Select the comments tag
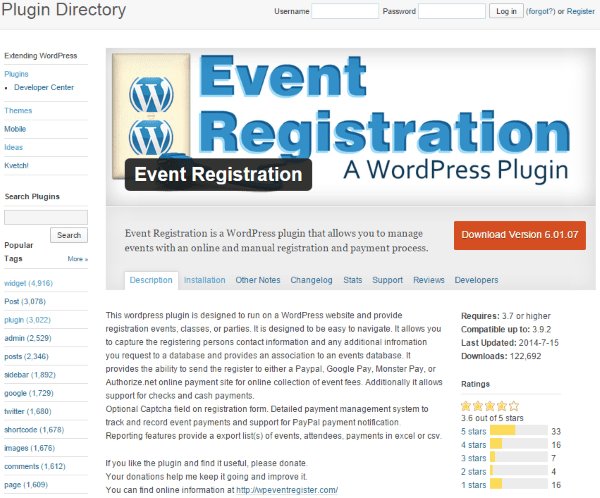 pyautogui.click(x=35, y=466)
